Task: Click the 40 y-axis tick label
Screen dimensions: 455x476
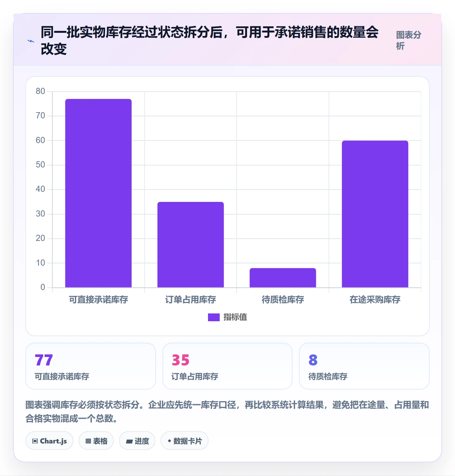Action: pos(40,189)
